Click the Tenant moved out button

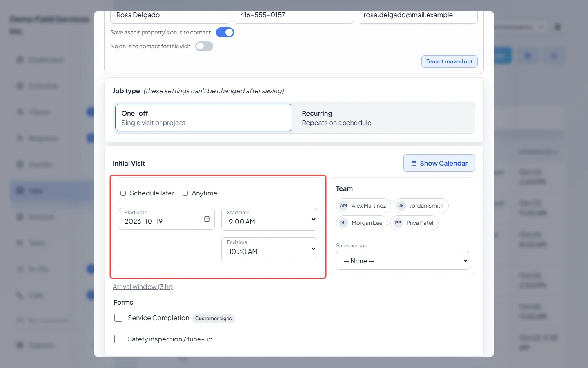(x=450, y=61)
